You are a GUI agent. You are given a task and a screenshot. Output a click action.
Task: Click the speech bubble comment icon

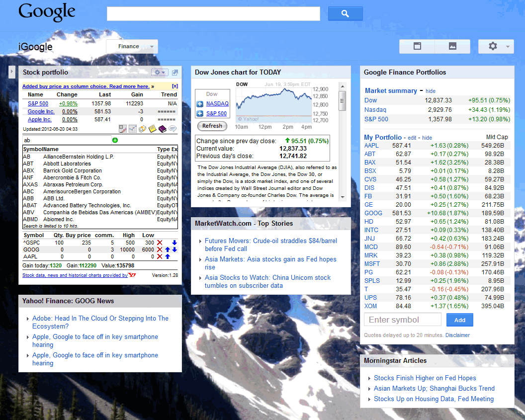[x=173, y=129]
